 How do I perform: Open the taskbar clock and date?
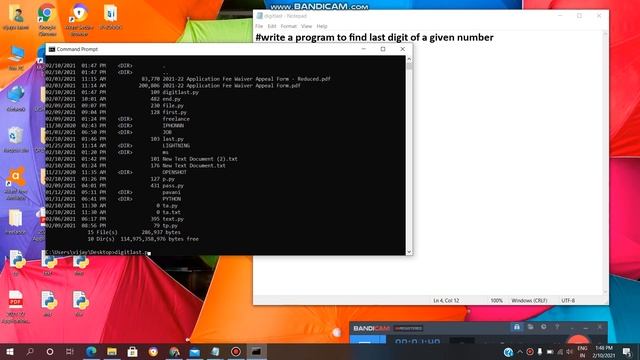(x=603, y=352)
